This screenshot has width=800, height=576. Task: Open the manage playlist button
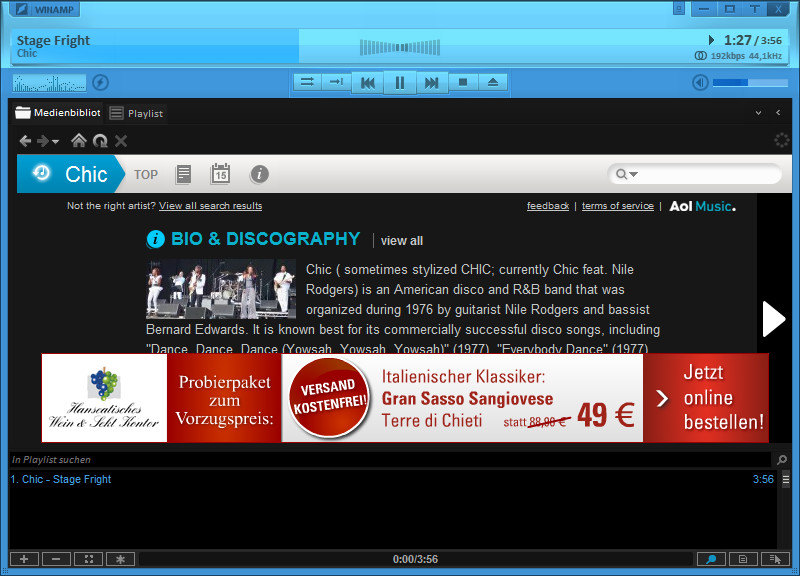click(743, 559)
